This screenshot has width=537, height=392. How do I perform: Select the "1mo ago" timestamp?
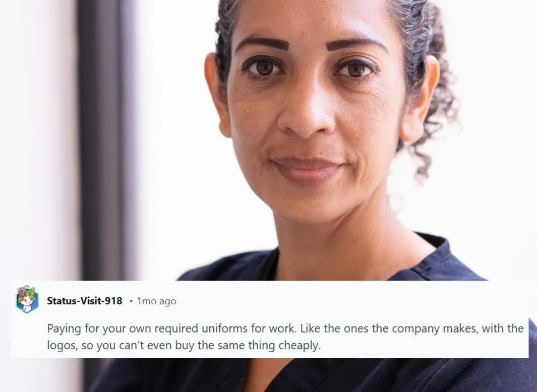tap(156, 301)
